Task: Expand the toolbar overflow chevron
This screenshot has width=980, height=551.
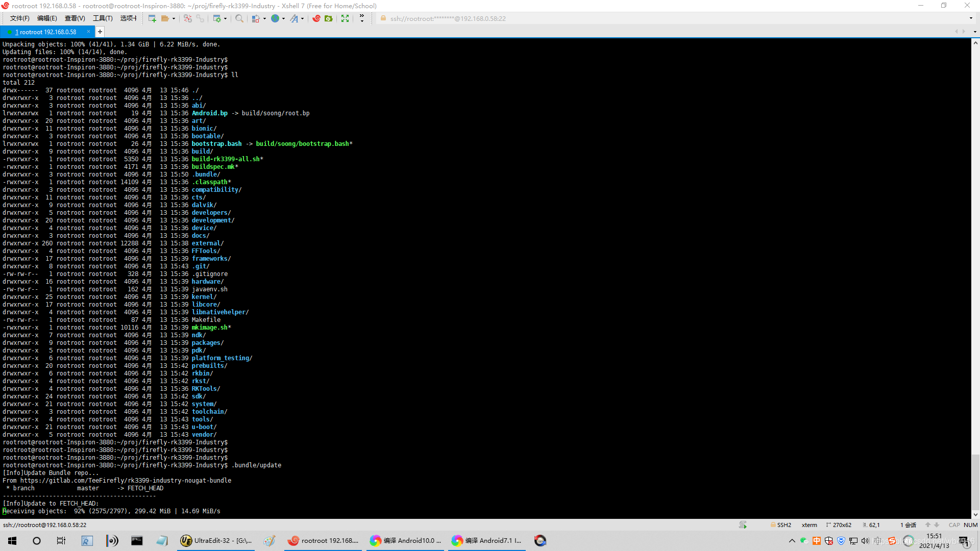Action: 362,18
